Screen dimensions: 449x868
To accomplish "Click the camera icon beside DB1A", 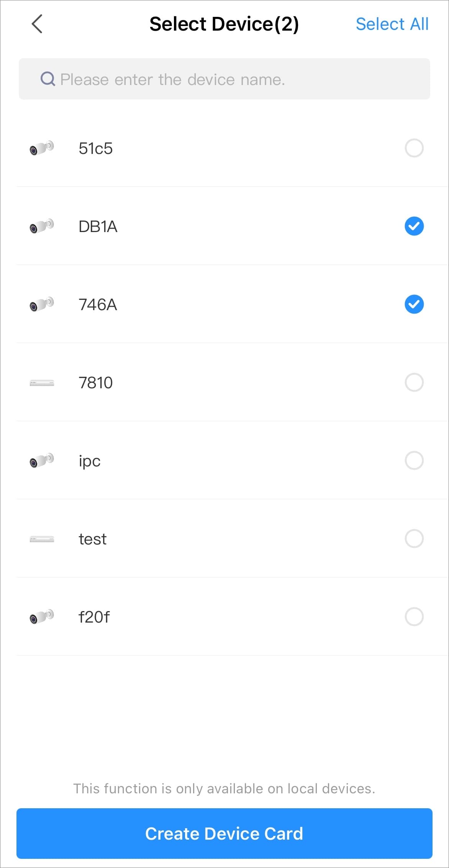I will [x=42, y=226].
